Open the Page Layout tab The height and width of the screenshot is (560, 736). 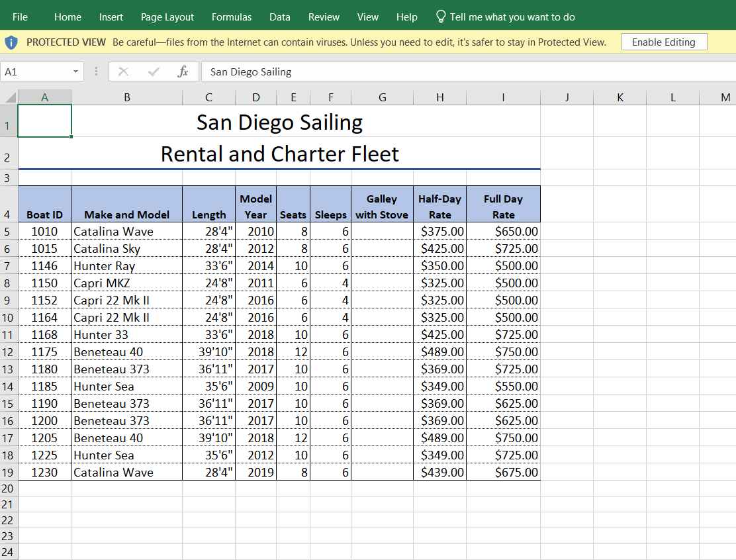(167, 17)
